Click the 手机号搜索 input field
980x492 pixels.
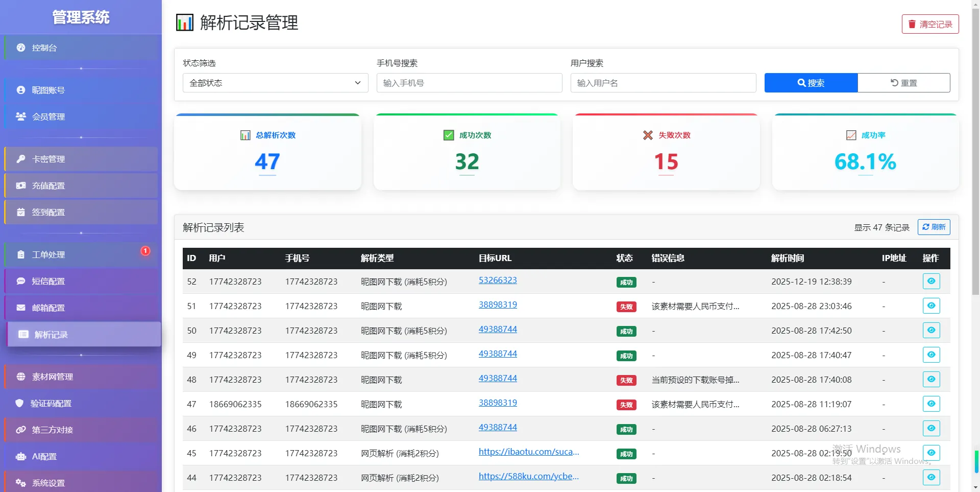[x=469, y=83]
